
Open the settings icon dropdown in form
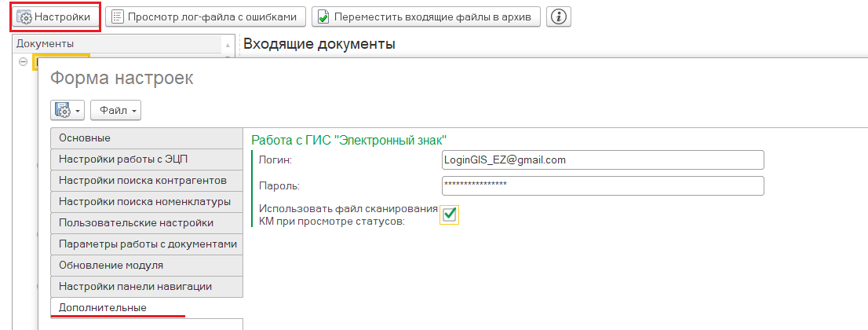(x=68, y=111)
